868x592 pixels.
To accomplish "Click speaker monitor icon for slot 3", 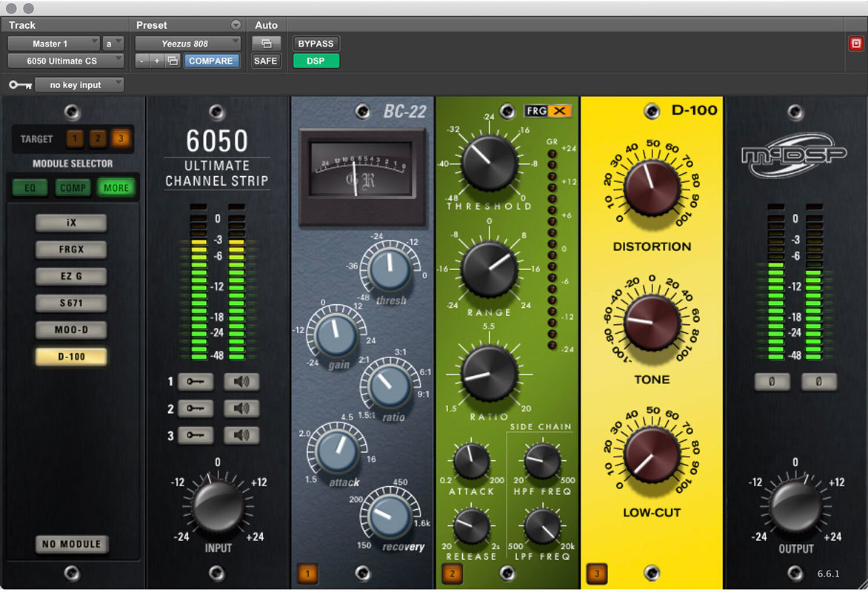I will [241, 435].
